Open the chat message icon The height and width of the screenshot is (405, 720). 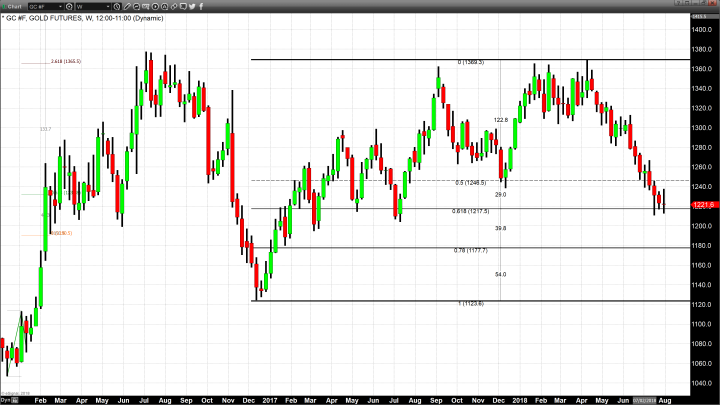pyautogui.click(x=183, y=6)
